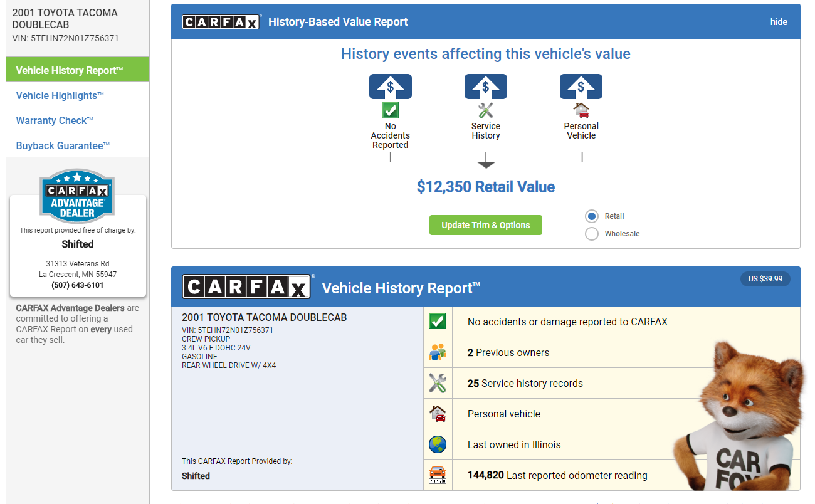Image resolution: width=815 pixels, height=504 pixels.
Task: Open the Buyback Guarantee tab
Action: (x=78, y=145)
